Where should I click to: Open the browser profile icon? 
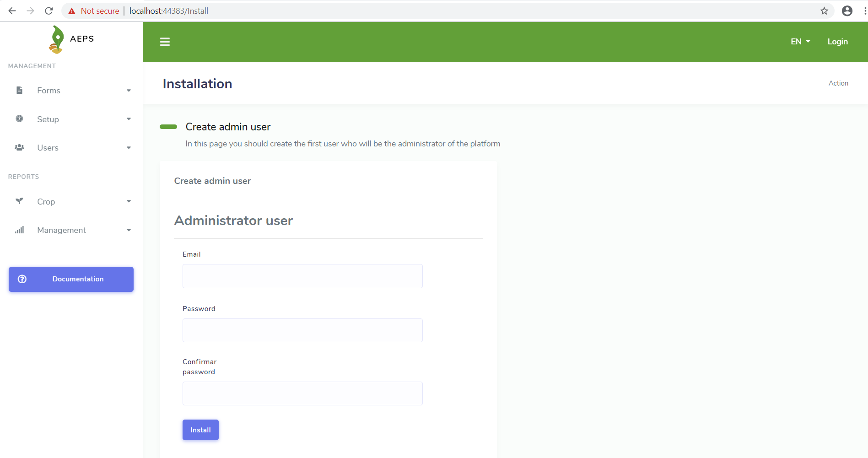coord(847,11)
